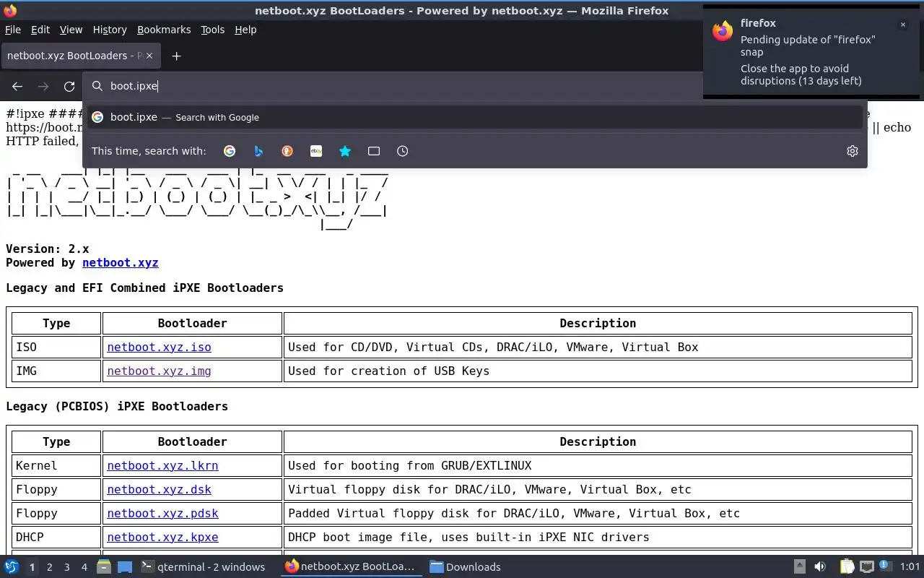This screenshot has height=578, width=924.
Task: Click the clock in the system tray
Action: (x=910, y=566)
